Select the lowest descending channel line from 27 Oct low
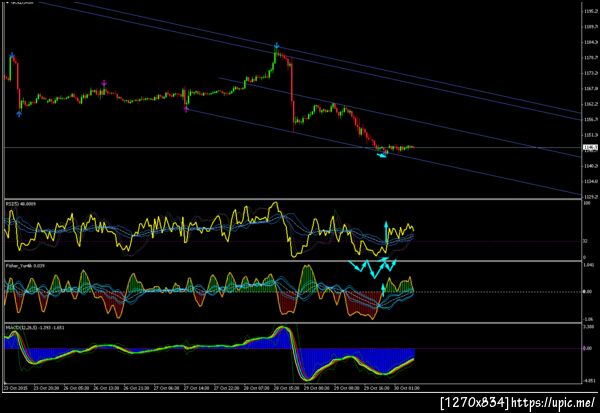 (x=383, y=152)
